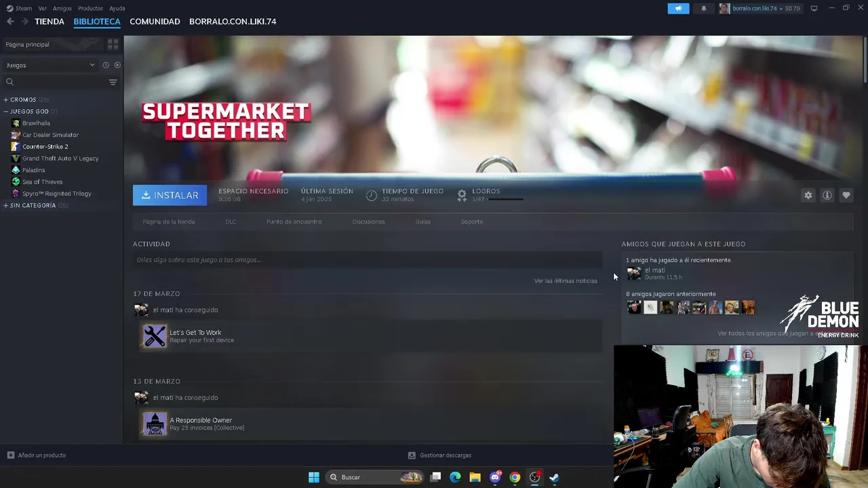Open the BORRALO.CON.LIKI.74 profile tab
The image size is (868, 488).
click(233, 22)
